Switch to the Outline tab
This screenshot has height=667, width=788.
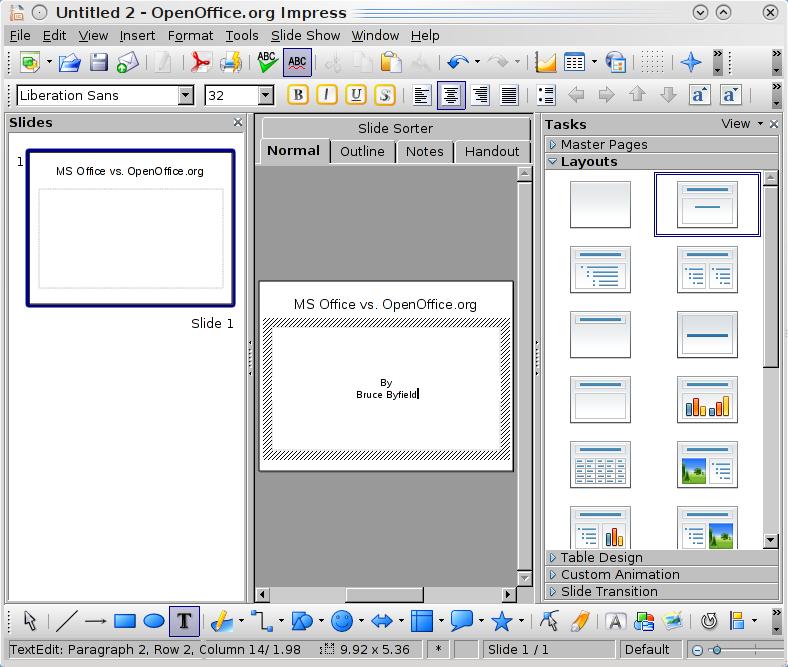tap(362, 151)
